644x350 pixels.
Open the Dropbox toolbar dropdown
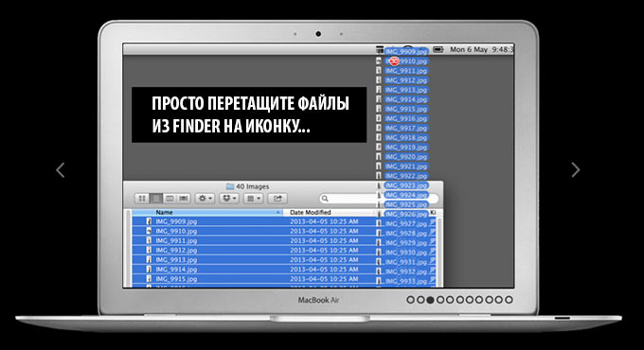pyautogui.click(x=229, y=199)
